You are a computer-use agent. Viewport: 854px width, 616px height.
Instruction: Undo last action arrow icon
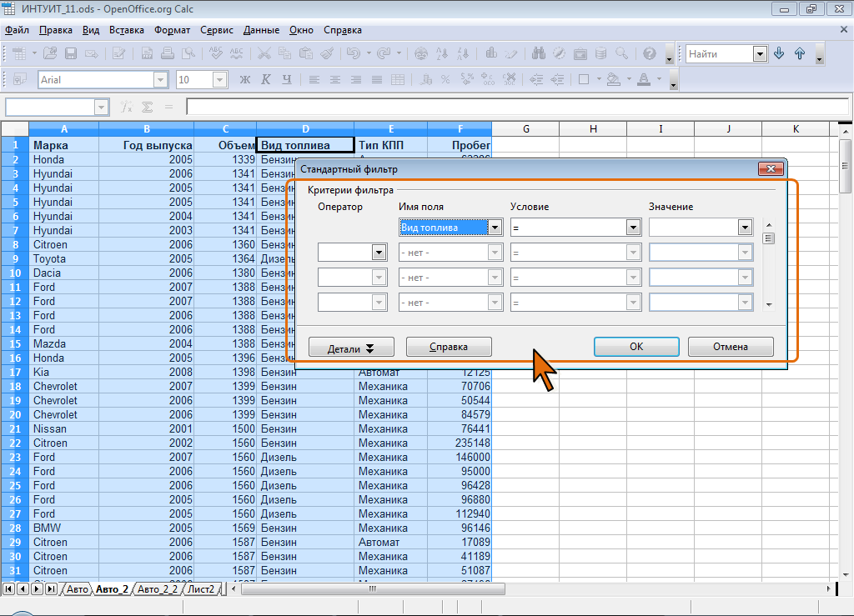(x=353, y=53)
